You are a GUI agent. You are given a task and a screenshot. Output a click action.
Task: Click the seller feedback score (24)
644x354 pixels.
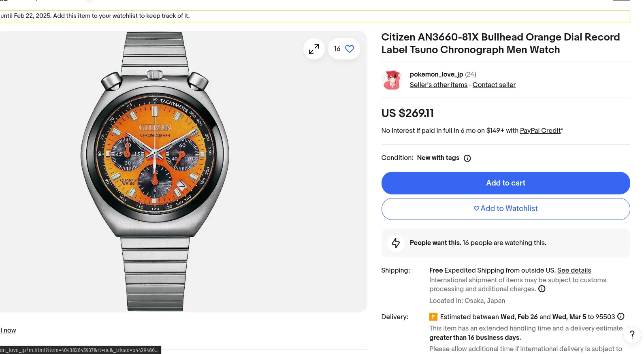point(471,75)
